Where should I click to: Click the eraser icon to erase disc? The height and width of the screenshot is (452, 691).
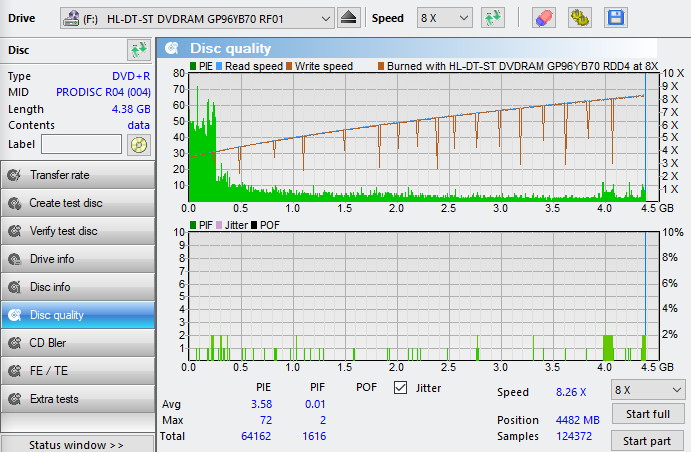coord(543,18)
